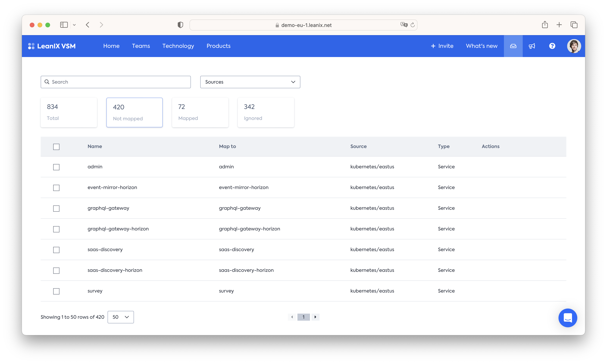The height and width of the screenshot is (364, 607).
Task: Filter by the 342 Ignored card
Action: (x=266, y=112)
